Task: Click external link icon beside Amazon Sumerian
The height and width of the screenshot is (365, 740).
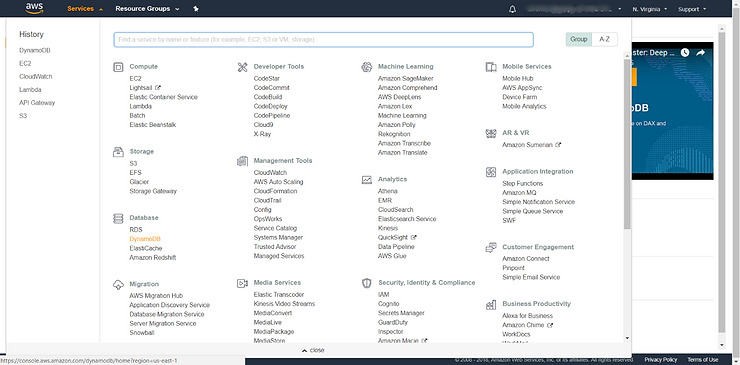Action: tap(558, 145)
